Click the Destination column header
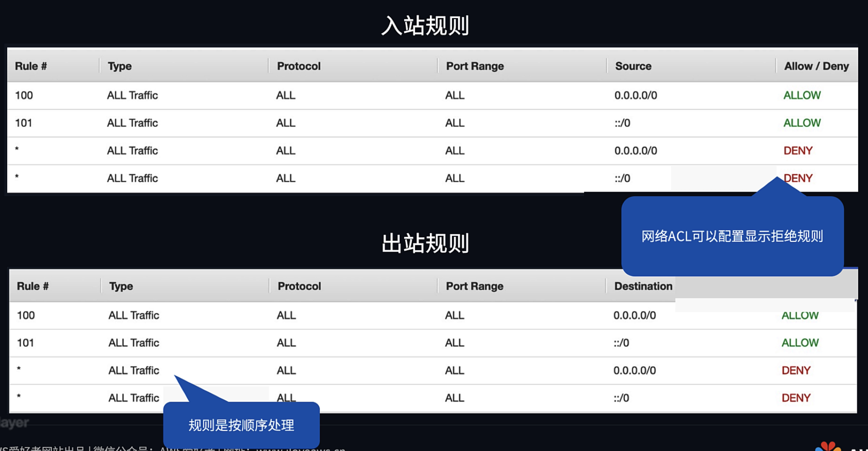 pyautogui.click(x=643, y=286)
